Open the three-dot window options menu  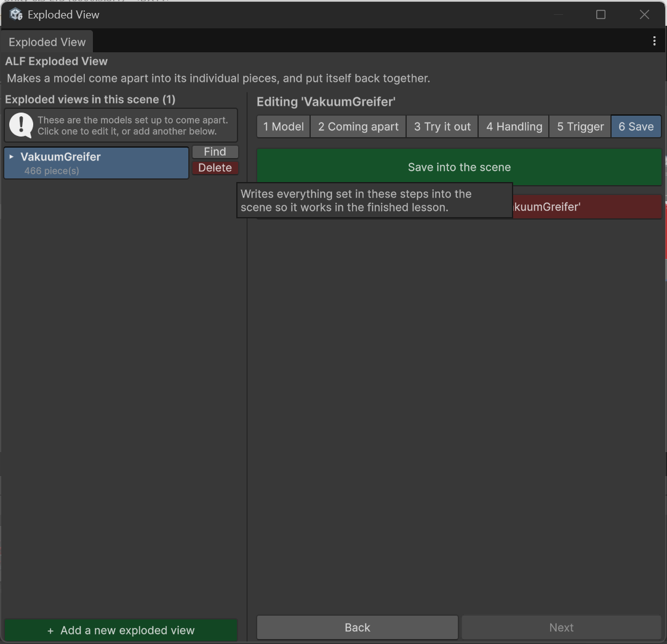(654, 41)
